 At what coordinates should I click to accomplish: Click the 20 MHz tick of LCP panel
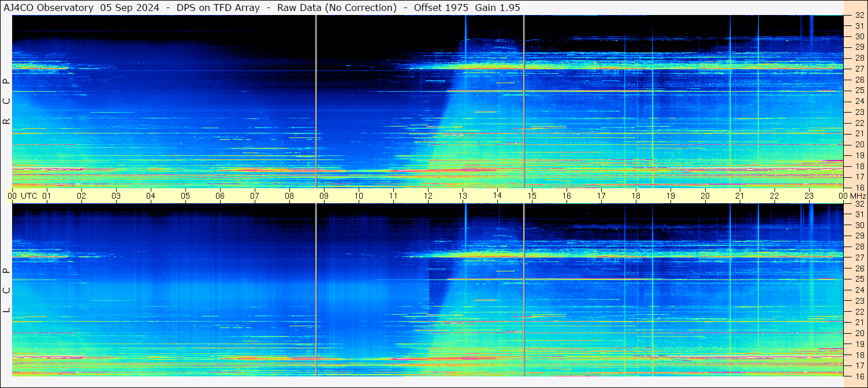(x=859, y=333)
